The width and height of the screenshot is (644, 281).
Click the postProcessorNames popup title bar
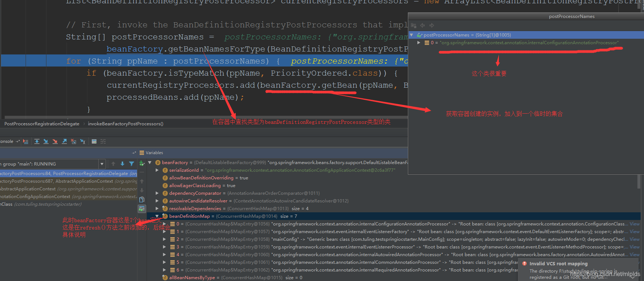tap(526, 16)
